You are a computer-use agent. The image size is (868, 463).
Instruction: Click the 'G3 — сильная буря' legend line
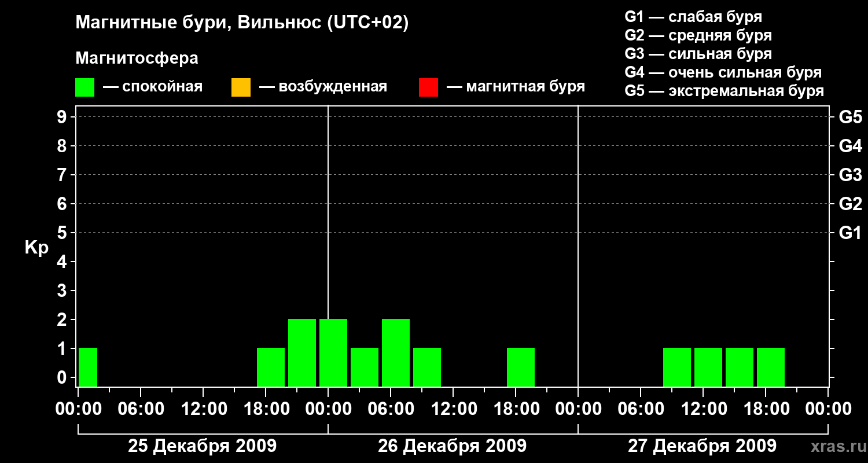(698, 54)
